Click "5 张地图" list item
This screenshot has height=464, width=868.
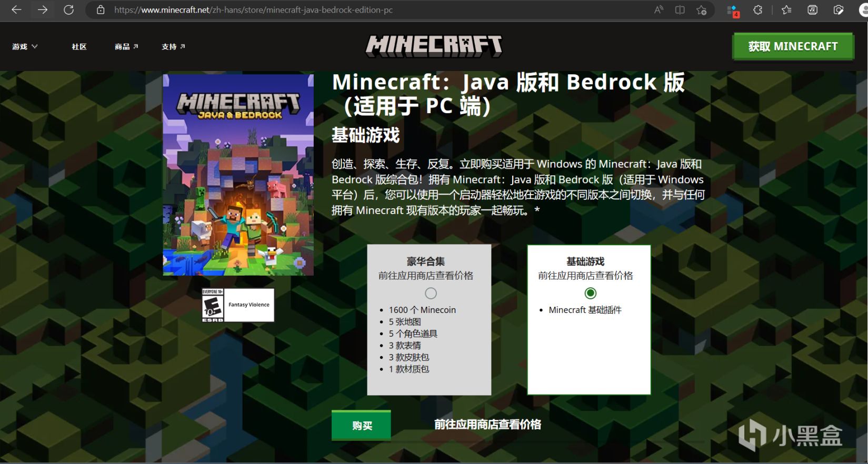[x=405, y=322]
